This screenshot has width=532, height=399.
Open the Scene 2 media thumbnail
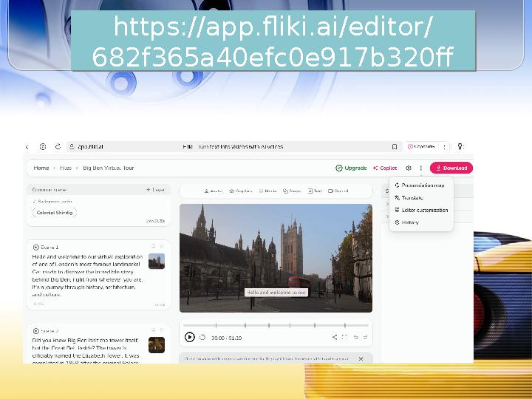[x=157, y=345]
